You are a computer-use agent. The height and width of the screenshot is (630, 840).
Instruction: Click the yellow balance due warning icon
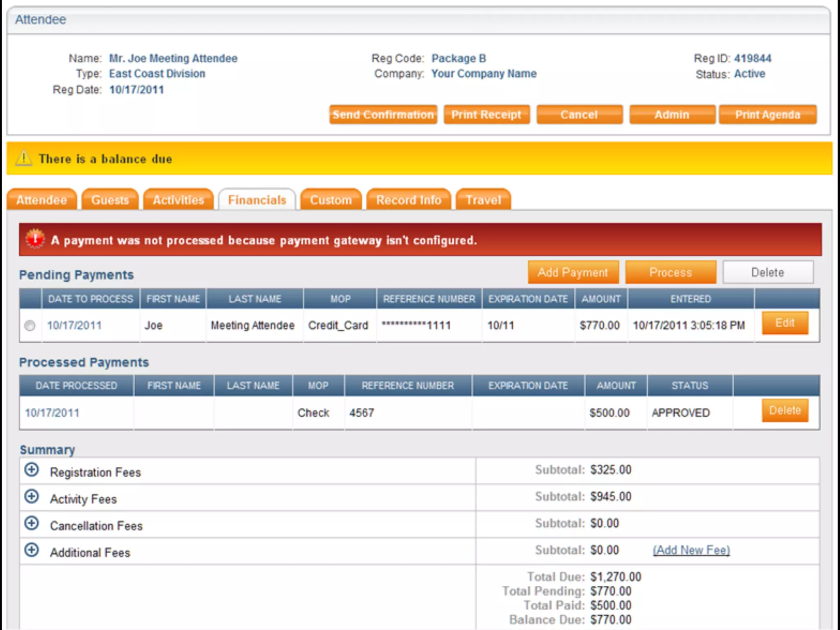click(x=24, y=158)
